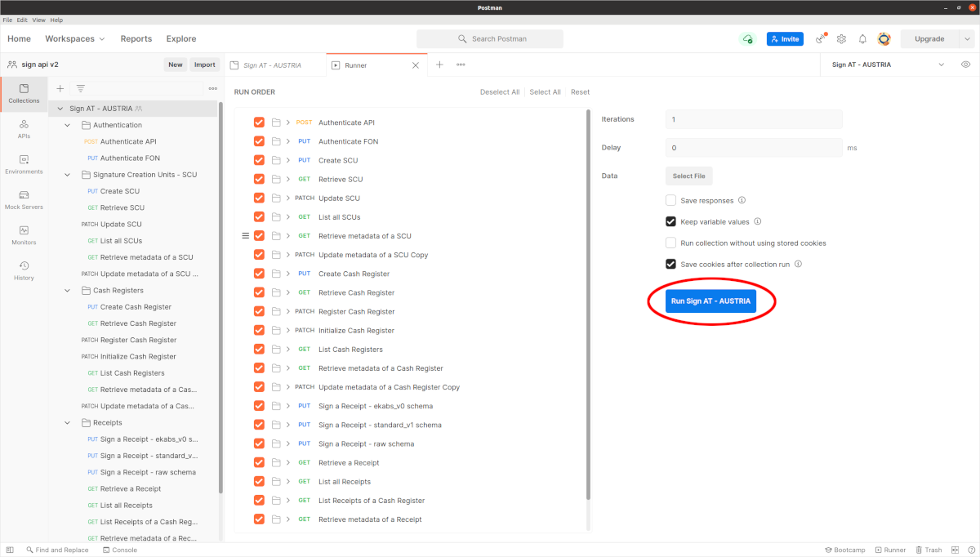The image size is (980, 557).
Task: Uncheck the POST Authenticate API request
Action: point(259,123)
